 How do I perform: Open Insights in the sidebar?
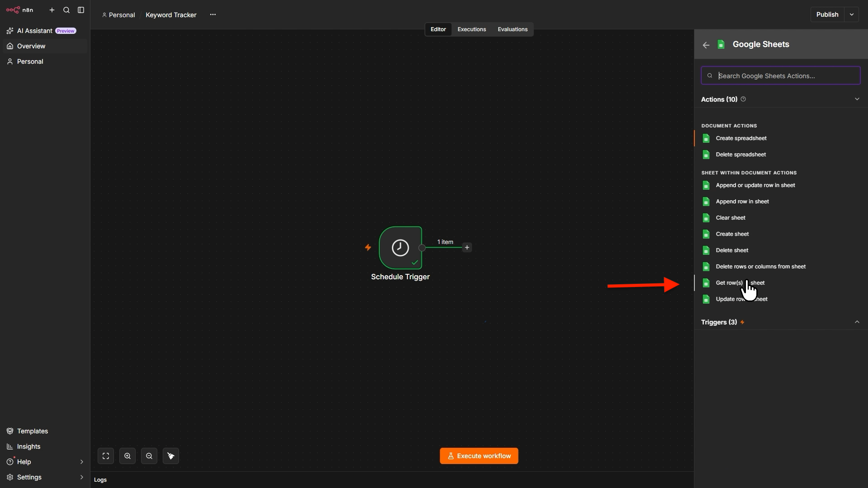point(45,446)
